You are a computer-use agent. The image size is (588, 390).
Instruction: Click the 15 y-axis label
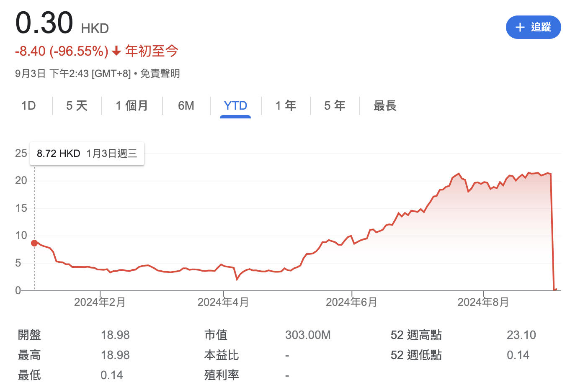[x=21, y=208]
